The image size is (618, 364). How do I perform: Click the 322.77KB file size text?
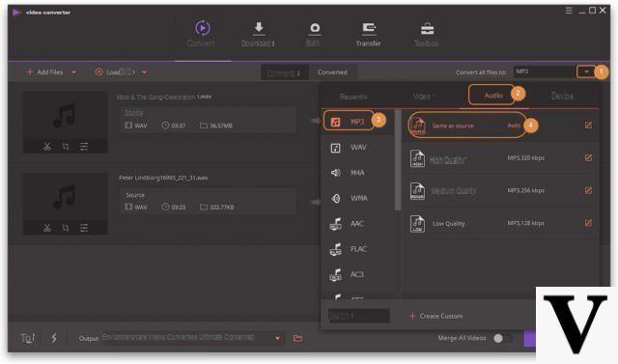[221, 208]
